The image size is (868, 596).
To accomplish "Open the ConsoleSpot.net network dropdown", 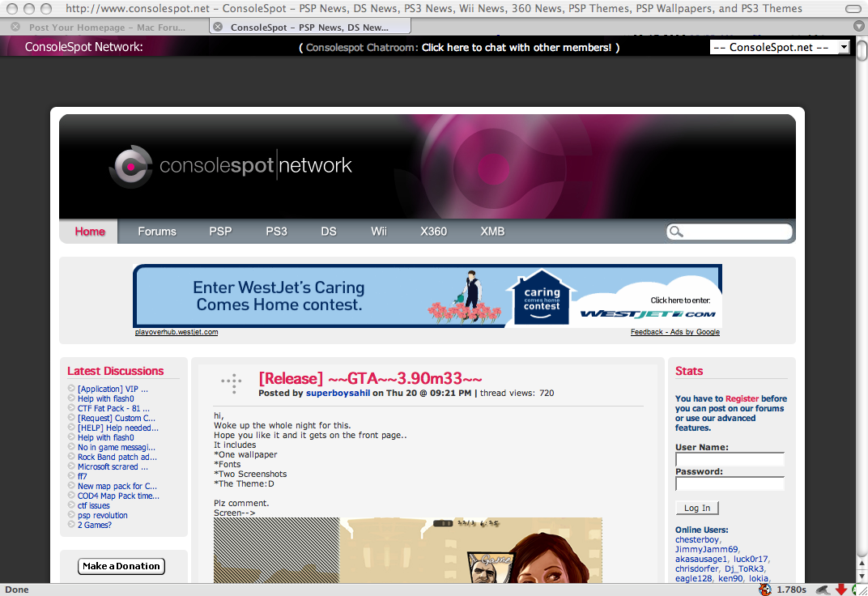I will pos(780,47).
